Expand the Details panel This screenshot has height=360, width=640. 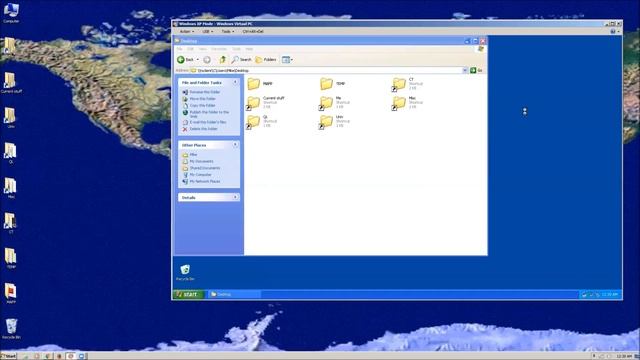coord(235,197)
